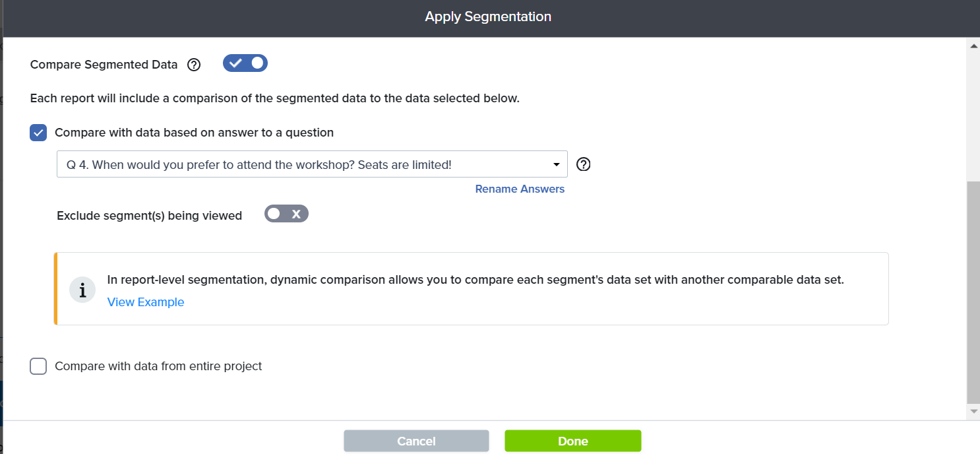
Task: Click help icon next to question dropdown
Action: (583, 164)
